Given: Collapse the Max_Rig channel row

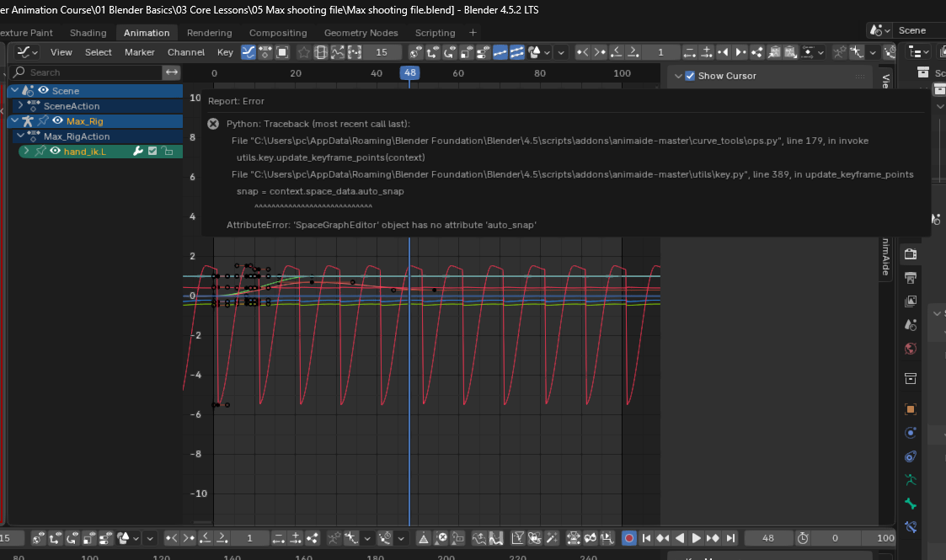Looking at the screenshot, I should [x=15, y=120].
